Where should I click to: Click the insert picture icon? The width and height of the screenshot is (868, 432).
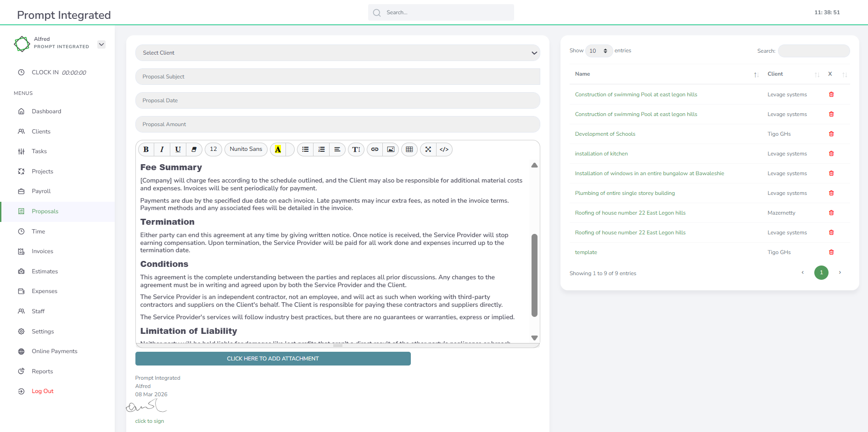pyautogui.click(x=391, y=150)
